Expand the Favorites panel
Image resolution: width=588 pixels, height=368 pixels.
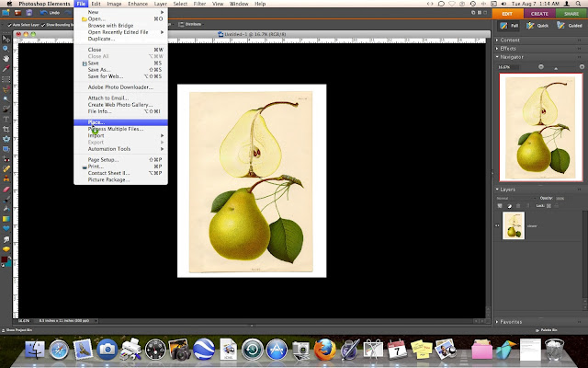pos(497,322)
